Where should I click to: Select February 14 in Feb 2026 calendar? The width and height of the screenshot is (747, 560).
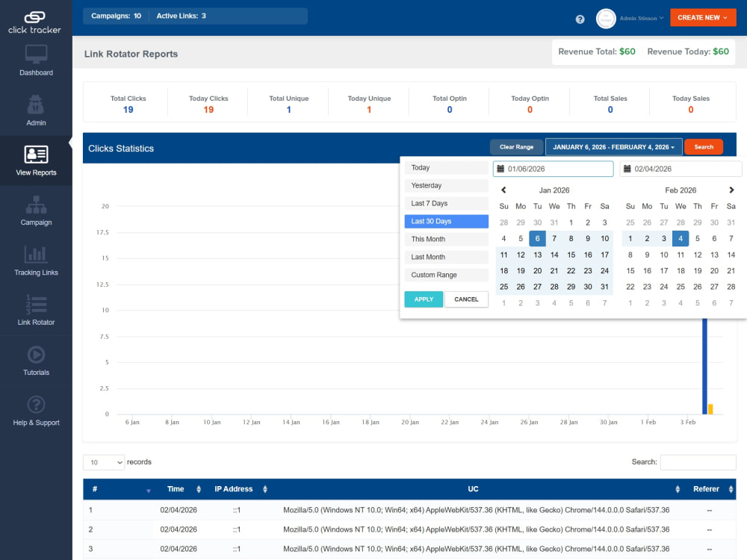click(x=731, y=255)
